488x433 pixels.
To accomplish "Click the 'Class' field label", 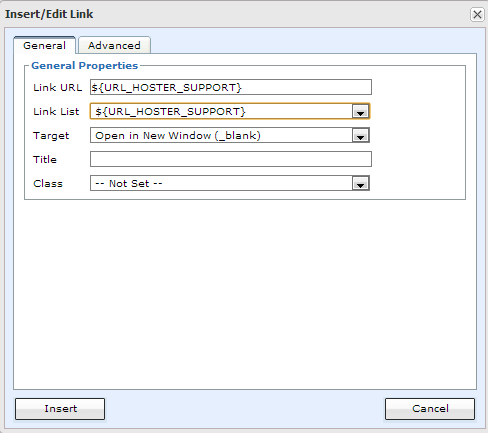I will pos(48,183).
